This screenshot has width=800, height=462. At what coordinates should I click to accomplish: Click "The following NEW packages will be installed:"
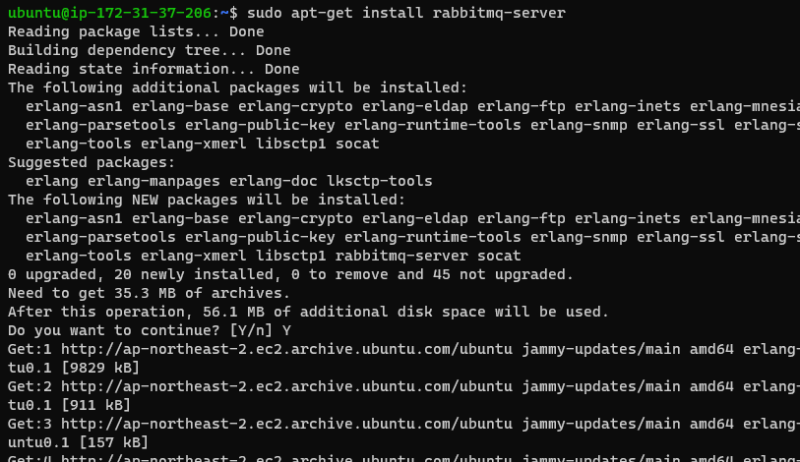pos(206,199)
